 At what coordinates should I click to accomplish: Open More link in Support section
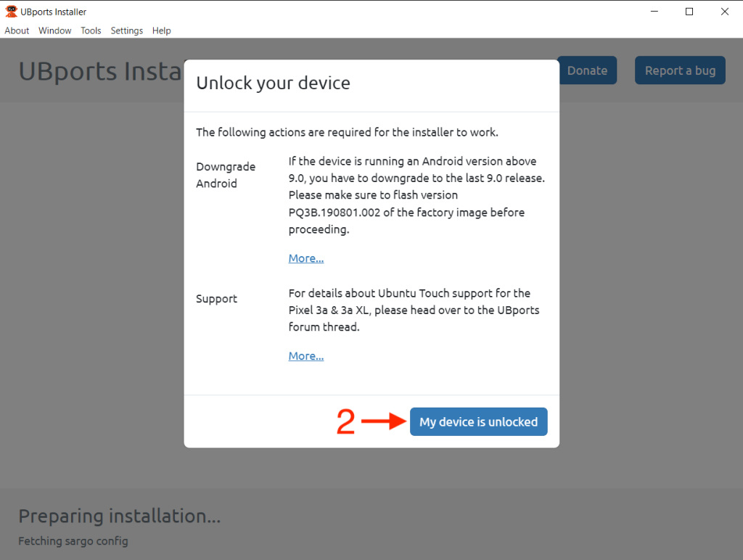pos(306,355)
